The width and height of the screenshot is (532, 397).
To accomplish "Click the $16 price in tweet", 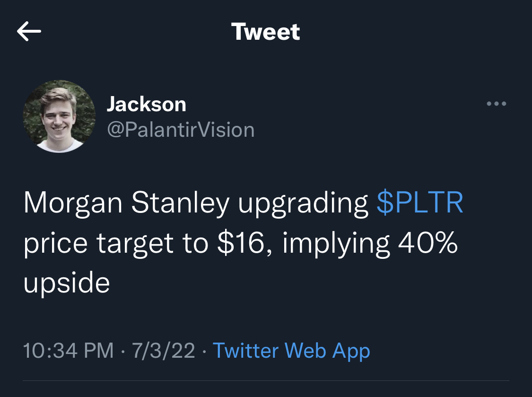I will pyautogui.click(x=242, y=243).
